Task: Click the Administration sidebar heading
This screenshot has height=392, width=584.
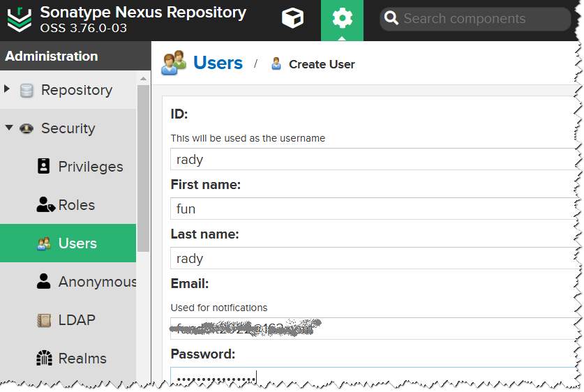Action: [52, 56]
